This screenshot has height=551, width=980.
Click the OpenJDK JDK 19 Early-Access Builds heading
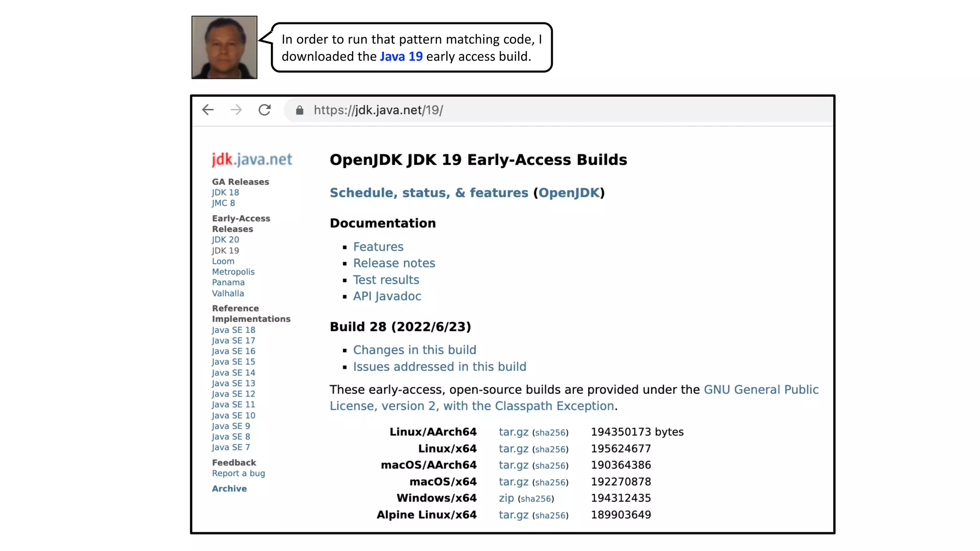[478, 160]
